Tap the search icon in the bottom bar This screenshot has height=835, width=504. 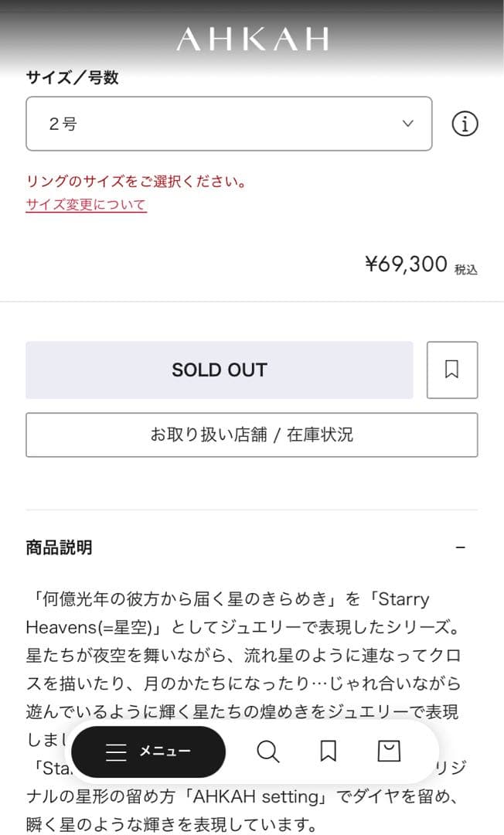click(267, 751)
